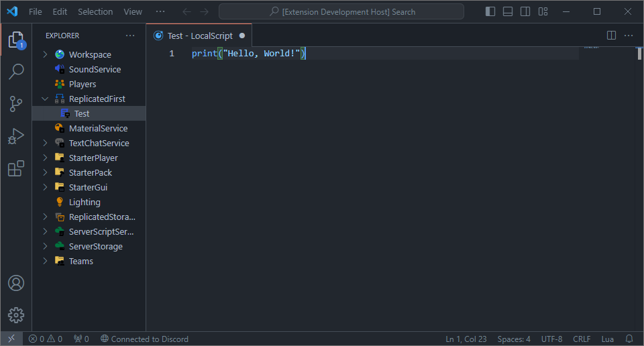Change line endings via CRLF
The height and width of the screenshot is (346, 644).
pyautogui.click(x=582, y=339)
